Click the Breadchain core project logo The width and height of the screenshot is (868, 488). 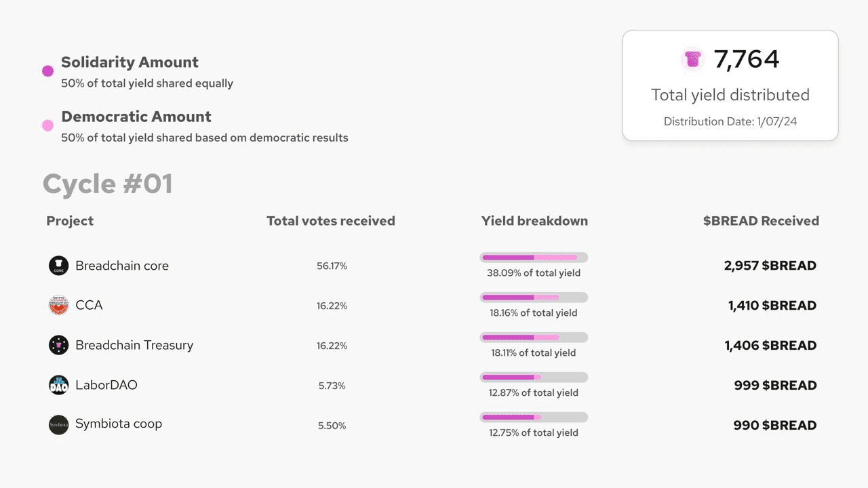59,266
